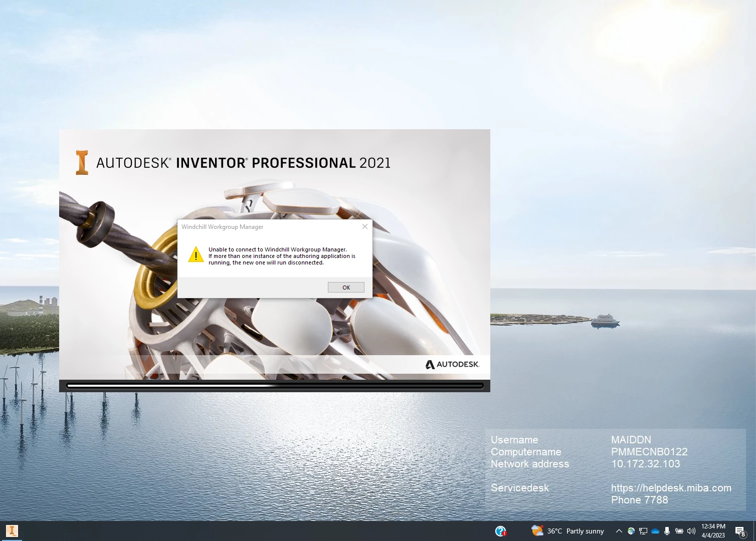Screen dimensions: 756x541
Task: Open the network status tray icon
Action: [x=643, y=531]
